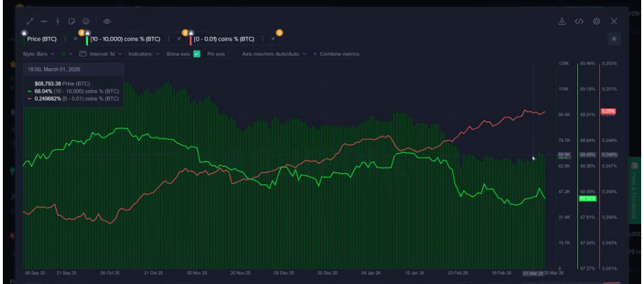The width and height of the screenshot is (644, 284).
Task: Select the line drawing tool
Action: tap(30, 22)
